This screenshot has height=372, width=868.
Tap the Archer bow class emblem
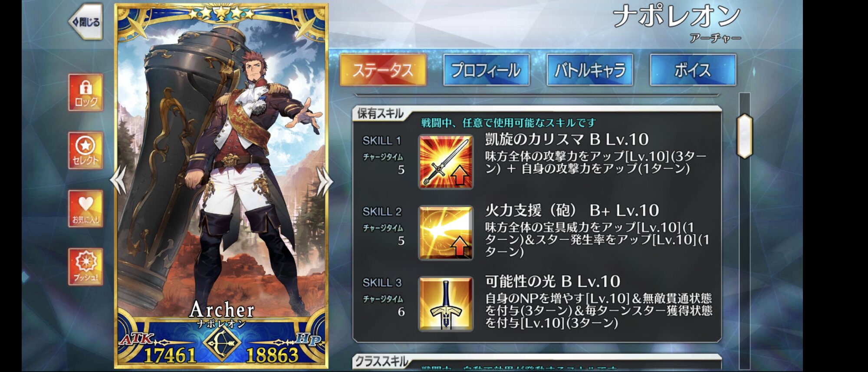(221, 343)
